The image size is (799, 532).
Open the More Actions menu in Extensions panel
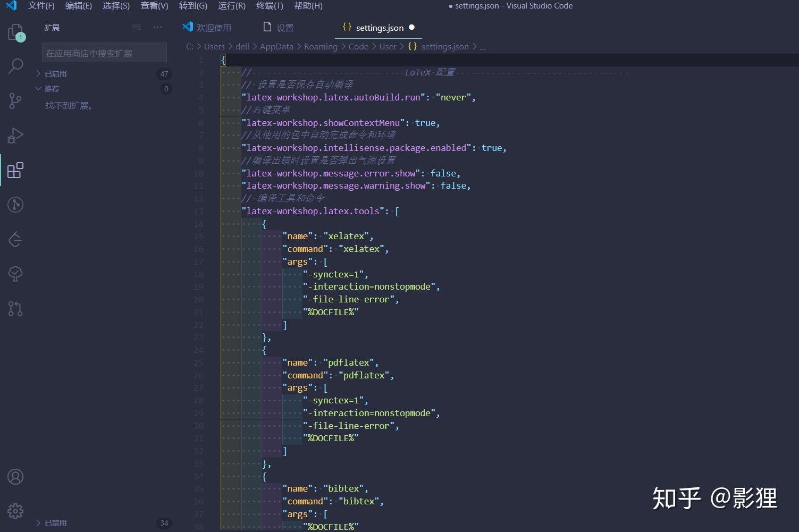pyautogui.click(x=157, y=27)
